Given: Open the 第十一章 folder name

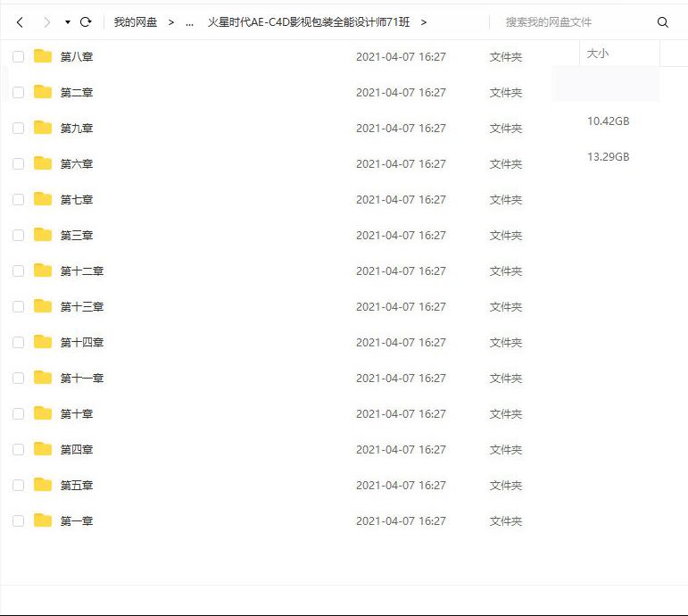Looking at the screenshot, I should 82,379.
